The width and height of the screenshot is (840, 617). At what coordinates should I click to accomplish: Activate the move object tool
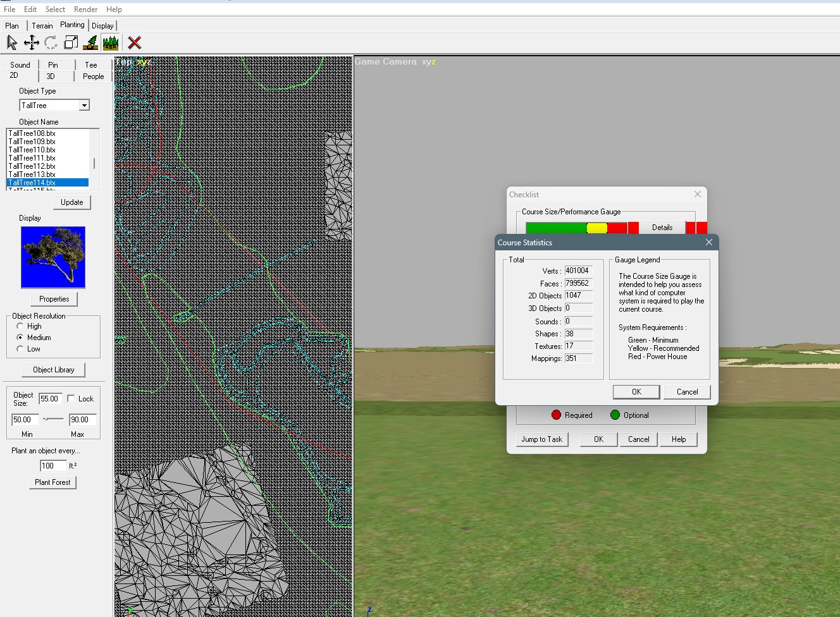pyautogui.click(x=30, y=42)
